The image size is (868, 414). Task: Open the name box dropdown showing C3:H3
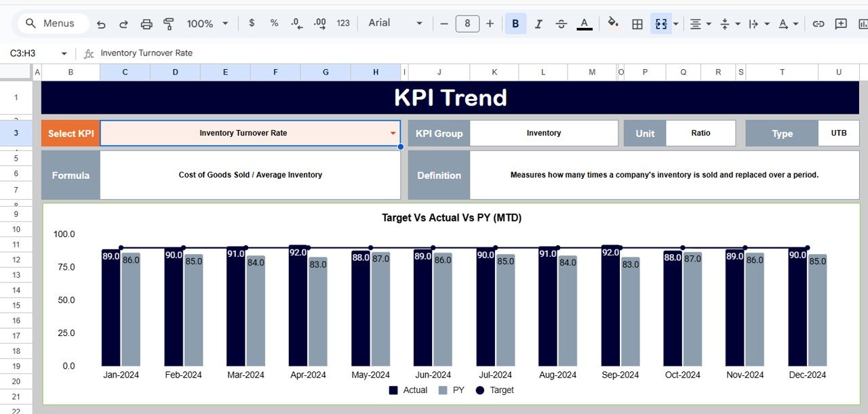pyautogui.click(x=64, y=53)
